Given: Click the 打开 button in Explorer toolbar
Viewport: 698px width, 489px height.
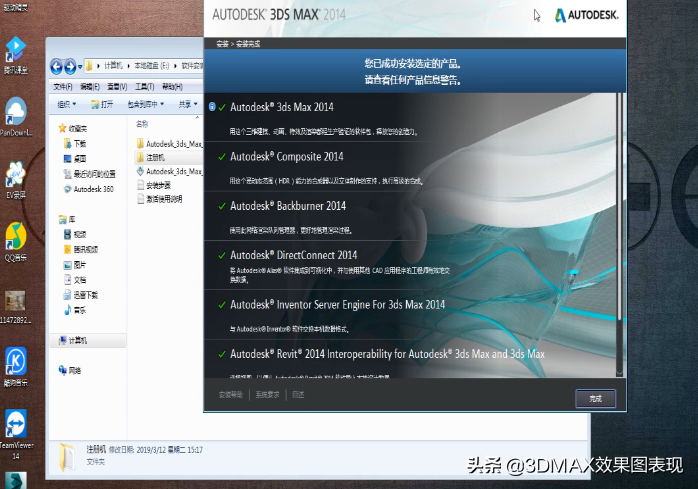Looking at the screenshot, I should (x=101, y=104).
